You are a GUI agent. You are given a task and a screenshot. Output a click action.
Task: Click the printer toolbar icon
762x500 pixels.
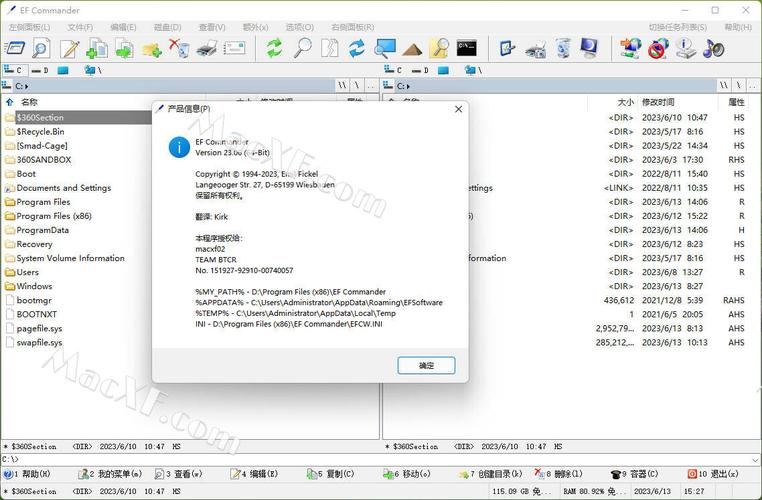click(207, 49)
